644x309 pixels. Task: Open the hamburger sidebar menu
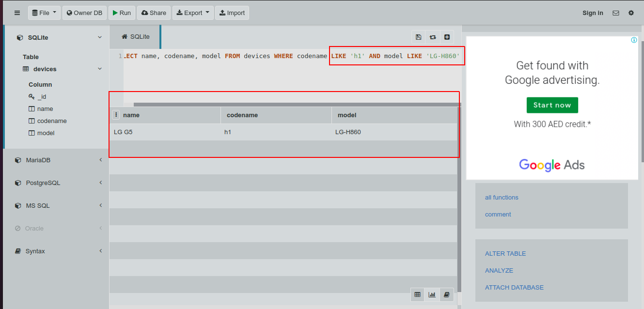pyautogui.click(x=17, y=13)
